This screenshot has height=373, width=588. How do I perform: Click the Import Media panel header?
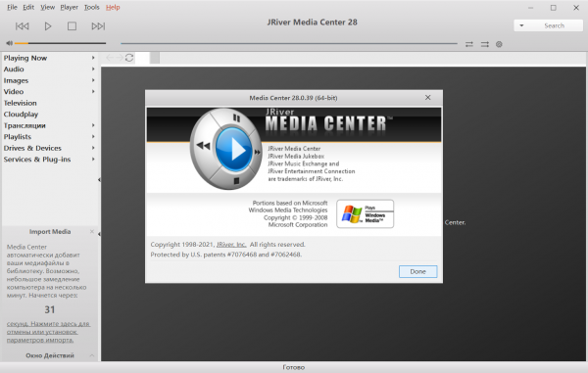(x=50, y=231)
